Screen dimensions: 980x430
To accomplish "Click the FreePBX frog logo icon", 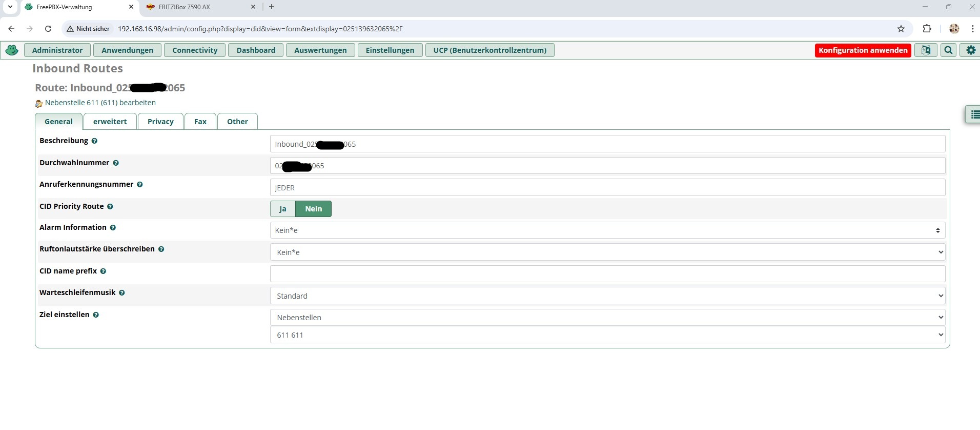I will click(x=12, y=50).
